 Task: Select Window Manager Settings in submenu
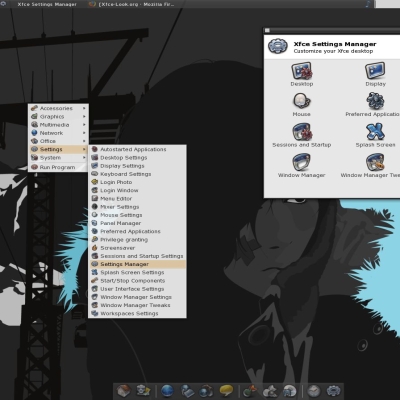138,297
